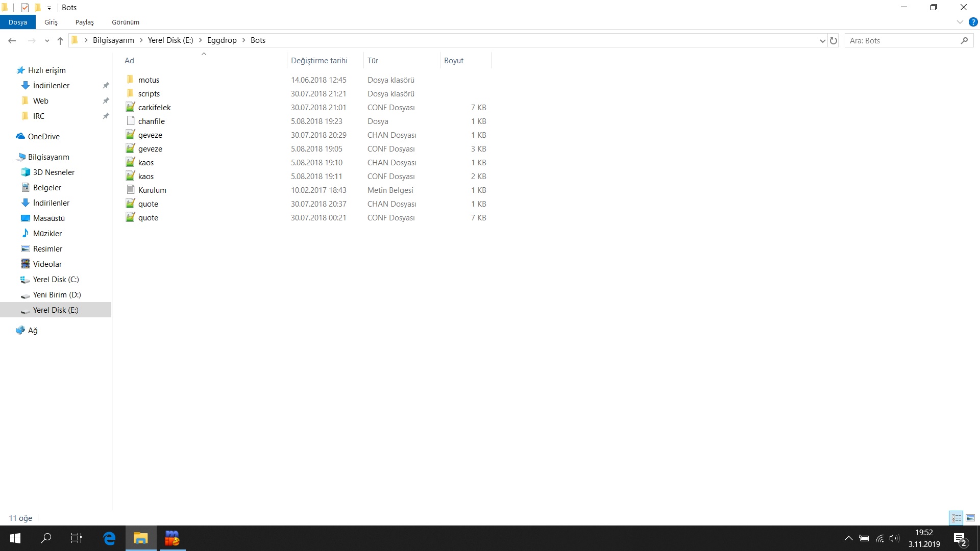Select the scripts folder icon

tap(130, 93)
